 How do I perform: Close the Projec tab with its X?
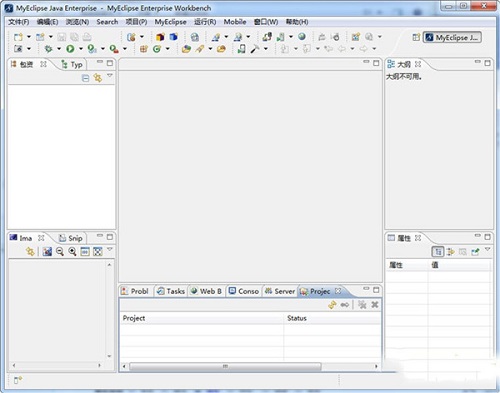(x=338, y=291)
